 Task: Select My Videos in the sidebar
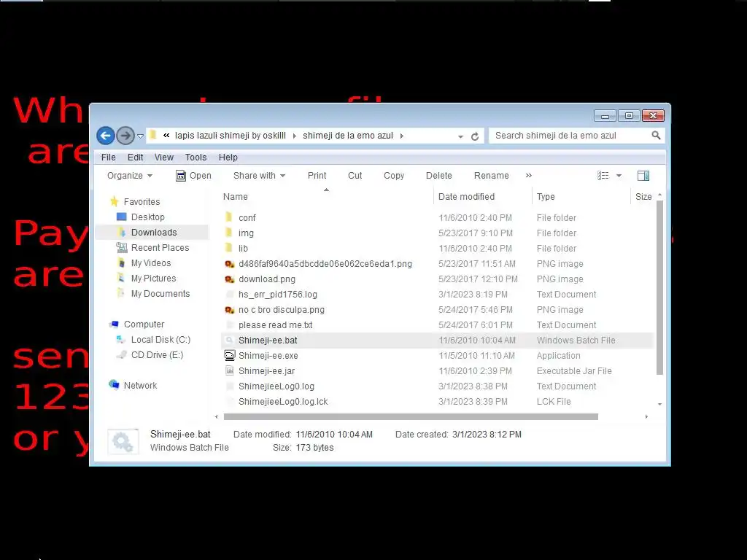(x=150, y=262)
